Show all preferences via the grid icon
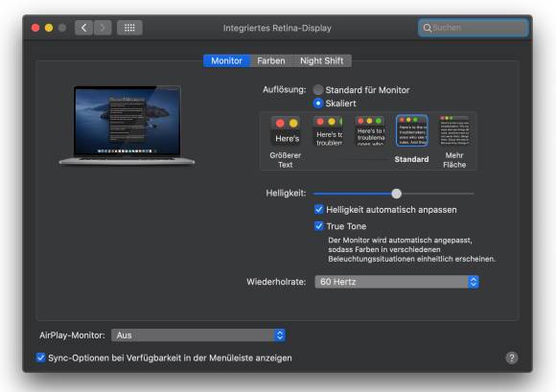The height and width of the screenshot is (392, 556). pyautogui.click(x=129, y=28)
